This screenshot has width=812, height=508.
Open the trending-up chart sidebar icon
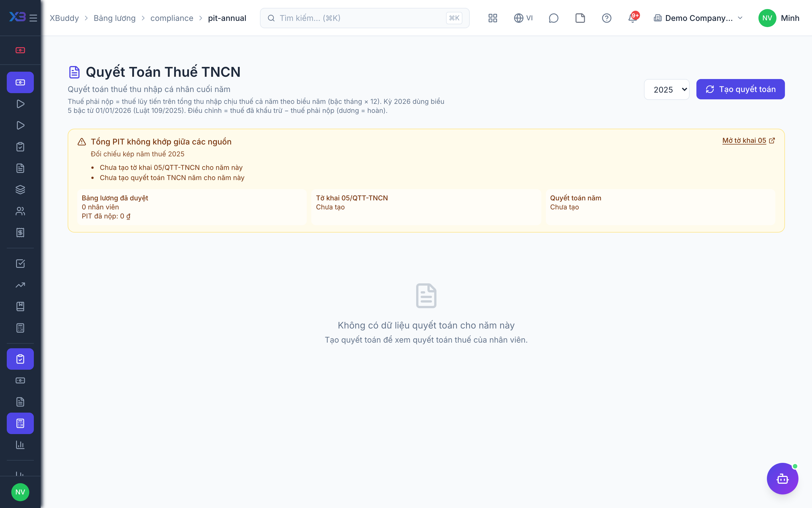tap(20, 285)
